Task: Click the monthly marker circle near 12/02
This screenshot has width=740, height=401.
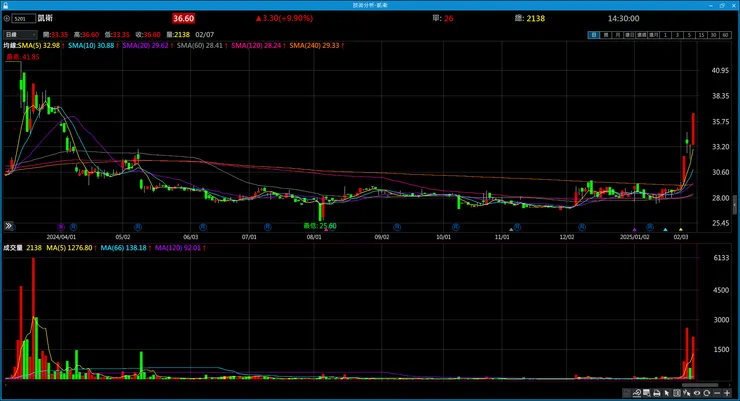Action: (x=582, y=227)
